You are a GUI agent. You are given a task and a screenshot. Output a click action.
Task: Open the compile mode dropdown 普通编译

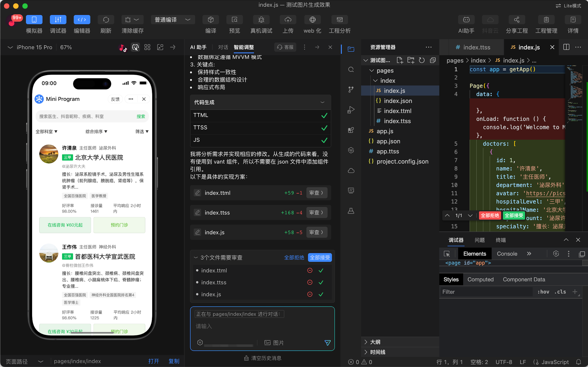(x=173, y=20)
